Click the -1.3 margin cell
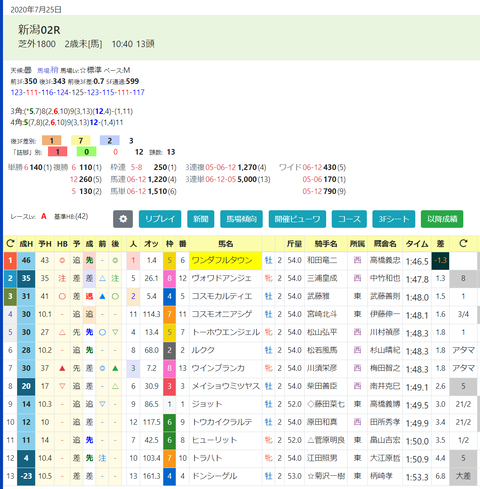The height and width of the screenshot is (489, 480). (440, 261)
